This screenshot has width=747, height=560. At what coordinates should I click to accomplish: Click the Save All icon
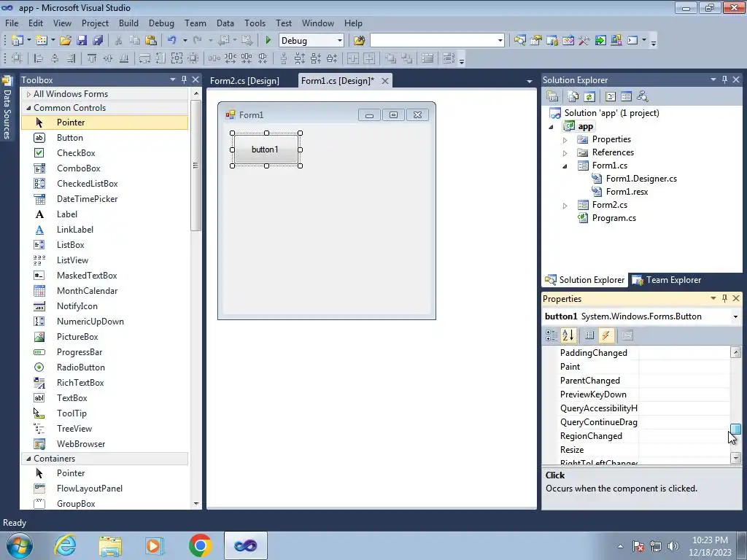(98, 41)
